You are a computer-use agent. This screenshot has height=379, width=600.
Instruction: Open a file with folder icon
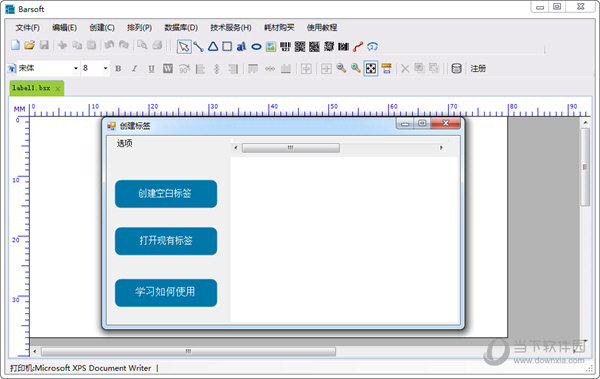[x=29, y=46]
